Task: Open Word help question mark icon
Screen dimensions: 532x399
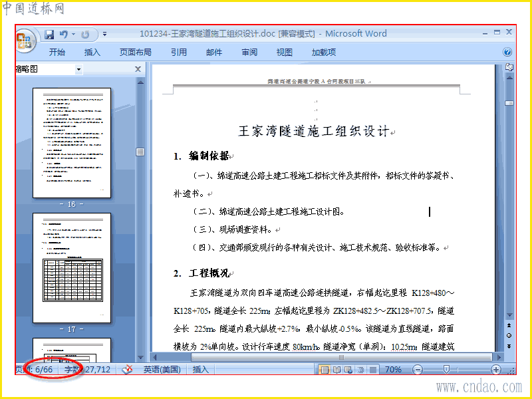Action: coord(507,52)
